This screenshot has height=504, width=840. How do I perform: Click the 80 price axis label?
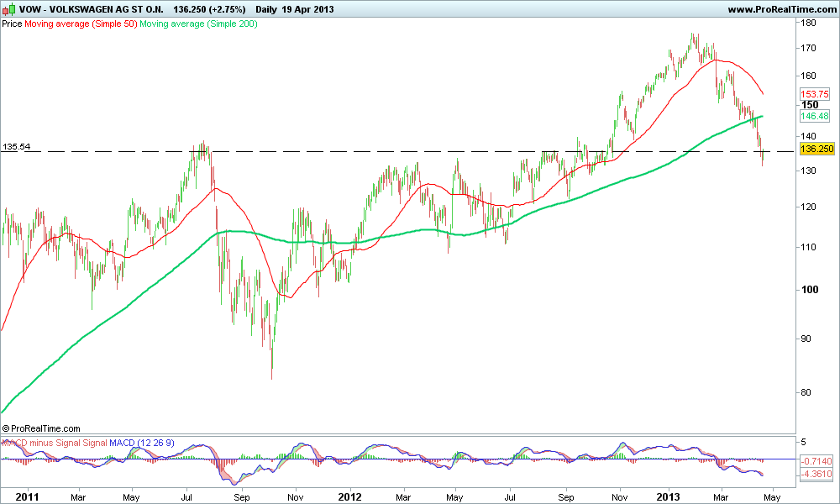coord(806,392)
